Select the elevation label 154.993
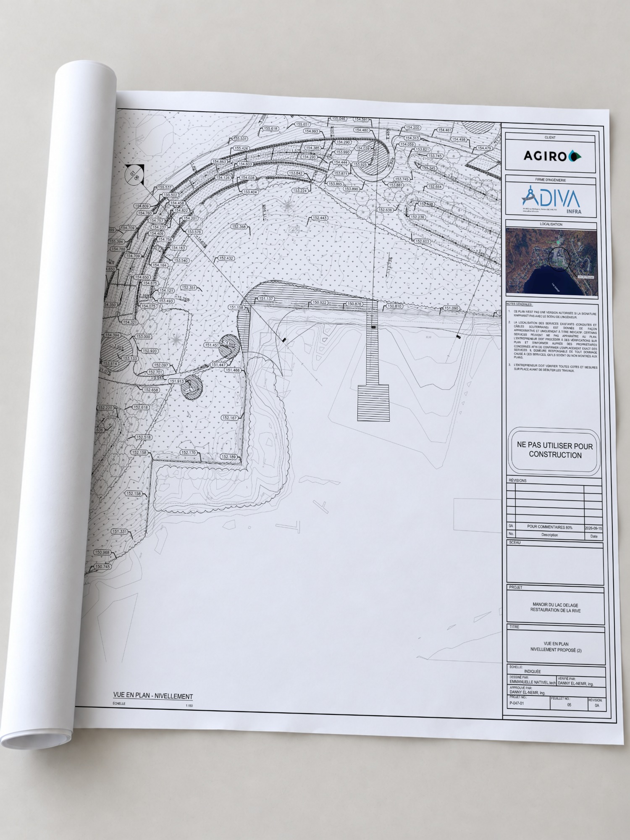 coord(312,131)
